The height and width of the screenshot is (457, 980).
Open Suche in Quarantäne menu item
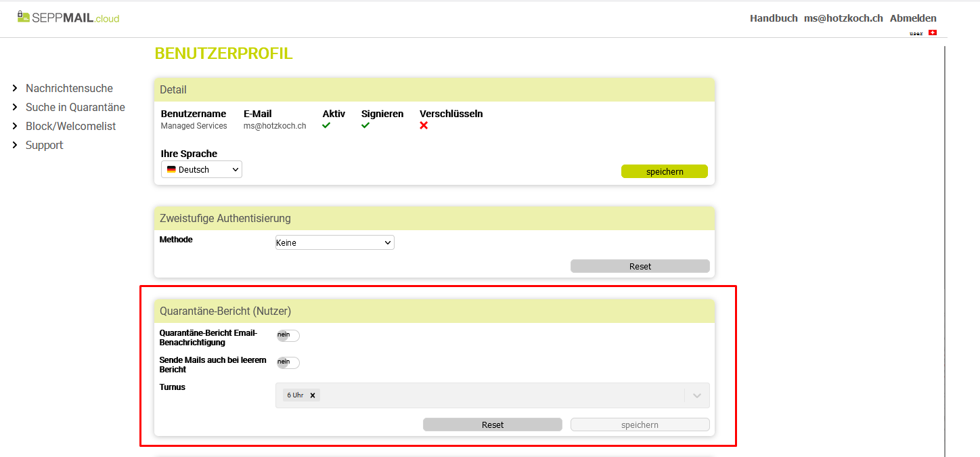[x=75, y=108]
